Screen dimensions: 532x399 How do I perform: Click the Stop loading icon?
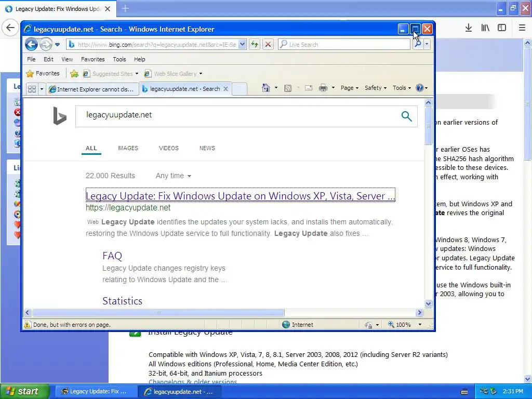coord(268,45)
